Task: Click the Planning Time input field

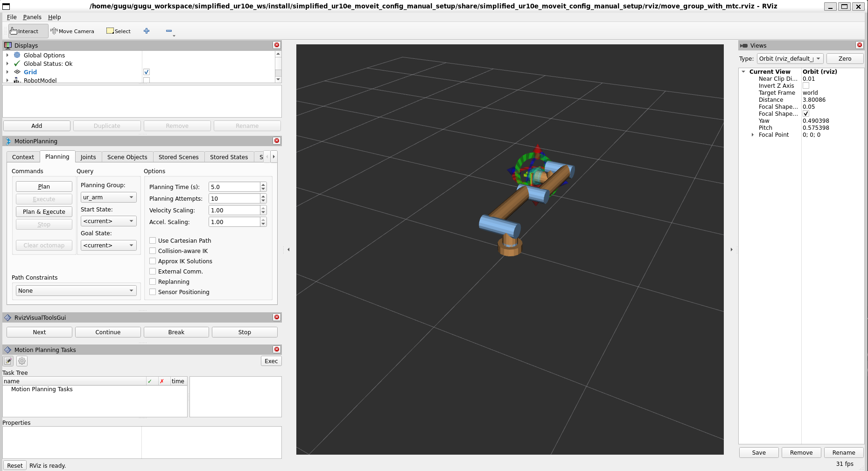Action: [x=234, y=187]
